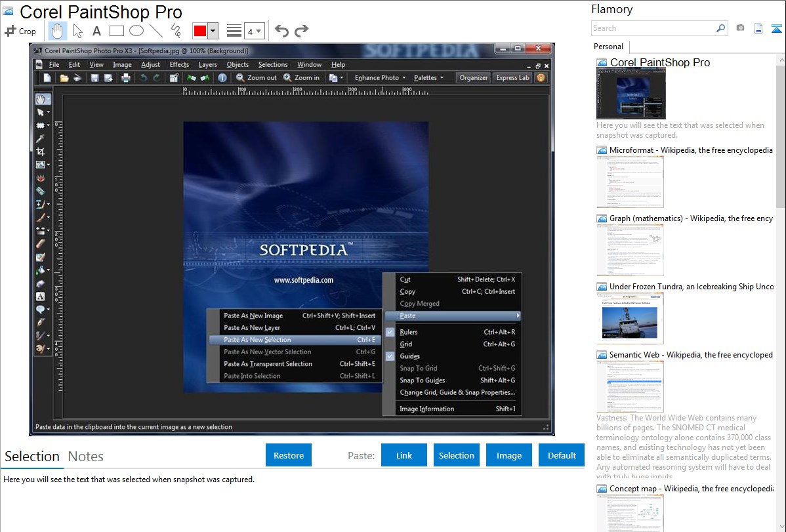
Task: Open the Selections menu in PaintShop
Action: [x=273, y=65]
